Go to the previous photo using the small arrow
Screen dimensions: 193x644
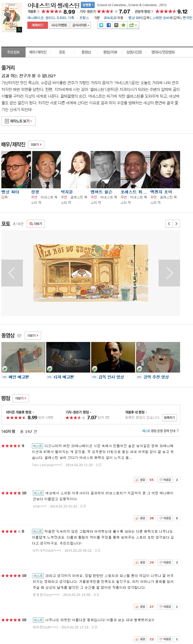(169, 224)
